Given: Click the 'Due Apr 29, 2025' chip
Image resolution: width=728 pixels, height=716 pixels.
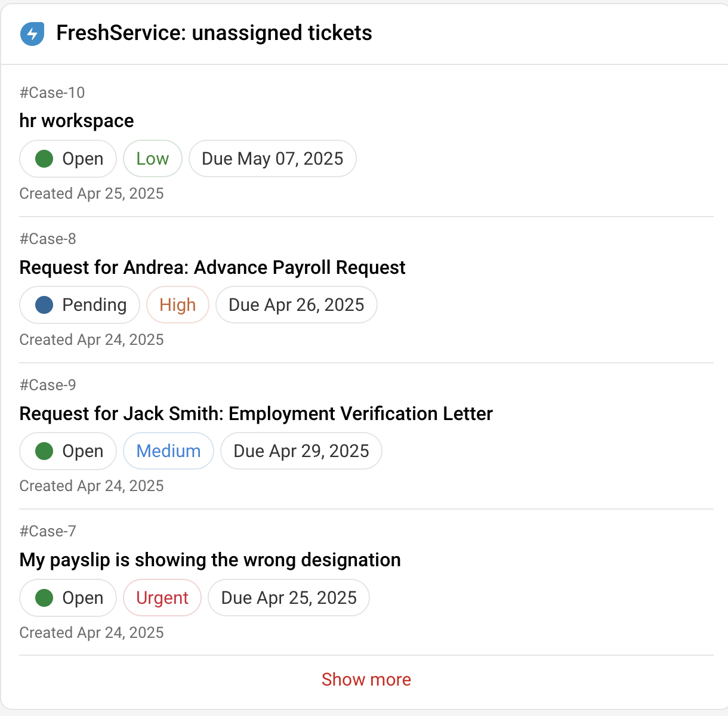Looking at the screenshot, I should coord(301,451).
